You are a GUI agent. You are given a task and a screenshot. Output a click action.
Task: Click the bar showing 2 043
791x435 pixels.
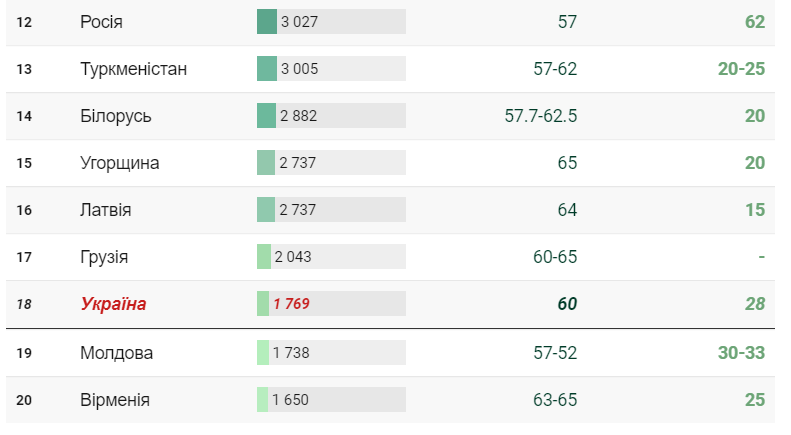pos(331,257)
